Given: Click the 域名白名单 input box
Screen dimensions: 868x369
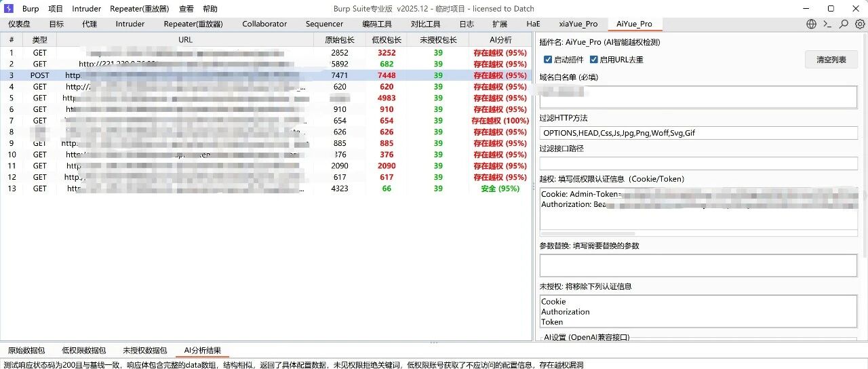Looking at the screenshot, I should 698,96.
